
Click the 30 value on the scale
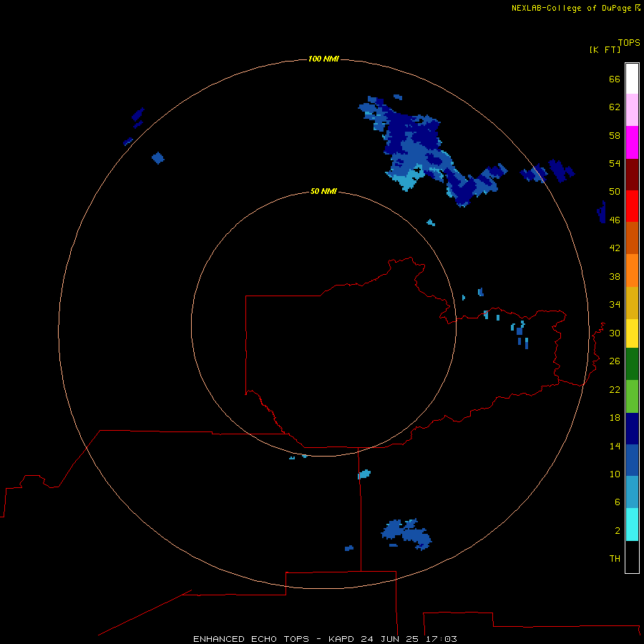pos(615,333)
